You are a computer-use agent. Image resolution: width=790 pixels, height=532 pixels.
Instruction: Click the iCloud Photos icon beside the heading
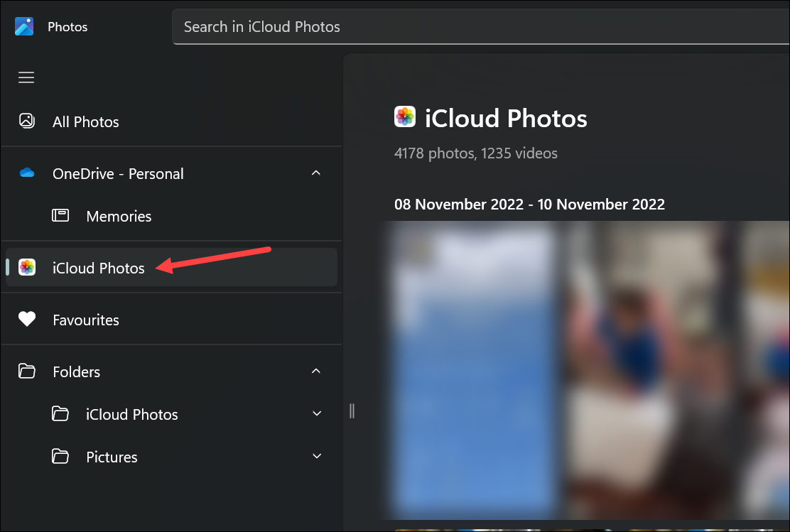click(404, 116)
